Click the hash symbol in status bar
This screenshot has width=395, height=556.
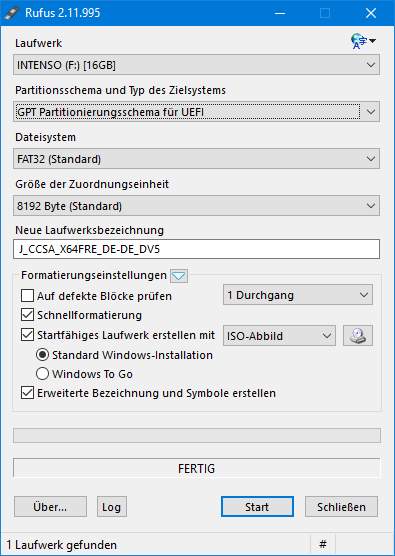click(323, 544)
